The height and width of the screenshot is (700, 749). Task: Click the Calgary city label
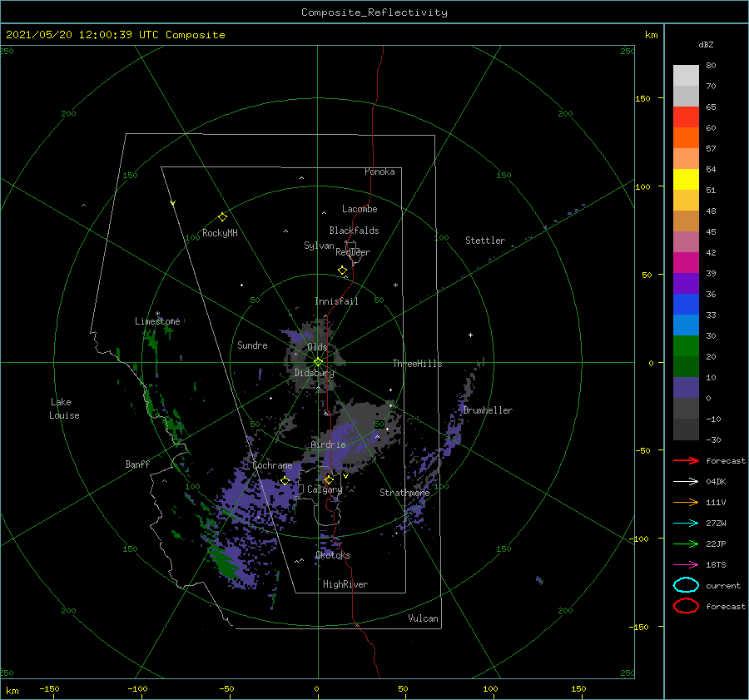[325, 489]
